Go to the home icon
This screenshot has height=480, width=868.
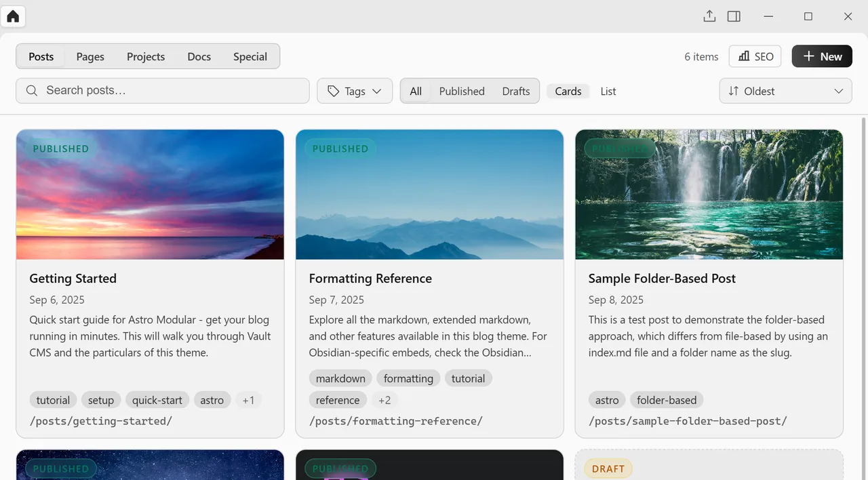[x=13, y=16]
